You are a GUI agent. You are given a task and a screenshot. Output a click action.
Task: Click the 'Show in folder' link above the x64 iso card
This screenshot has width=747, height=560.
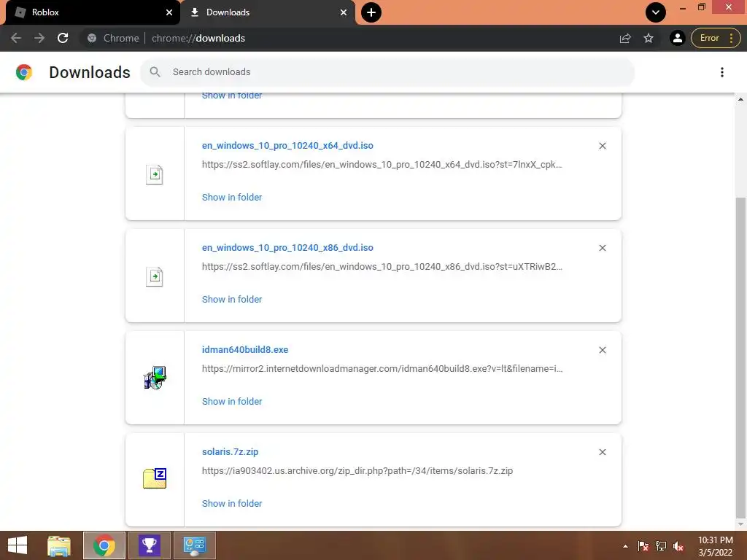click(x=232, y=96)
